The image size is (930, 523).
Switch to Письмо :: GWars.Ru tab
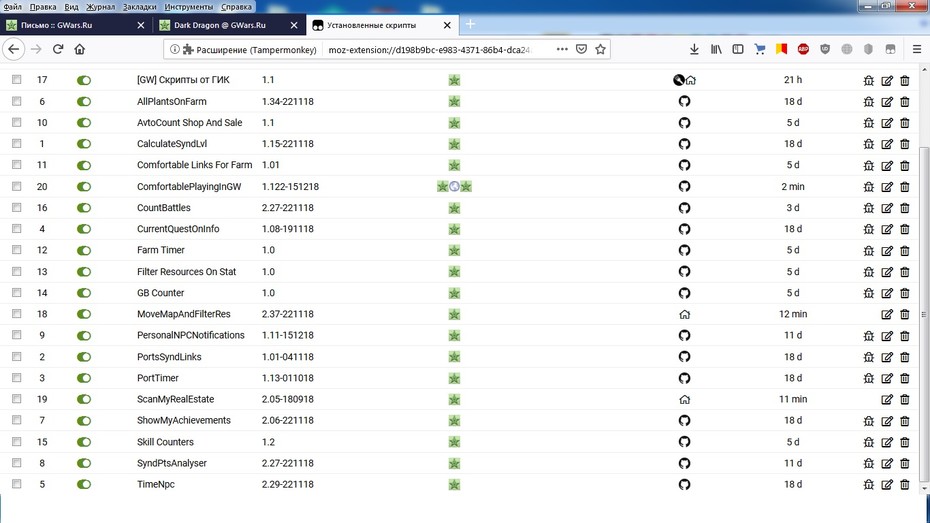click(x=76, y=25)
